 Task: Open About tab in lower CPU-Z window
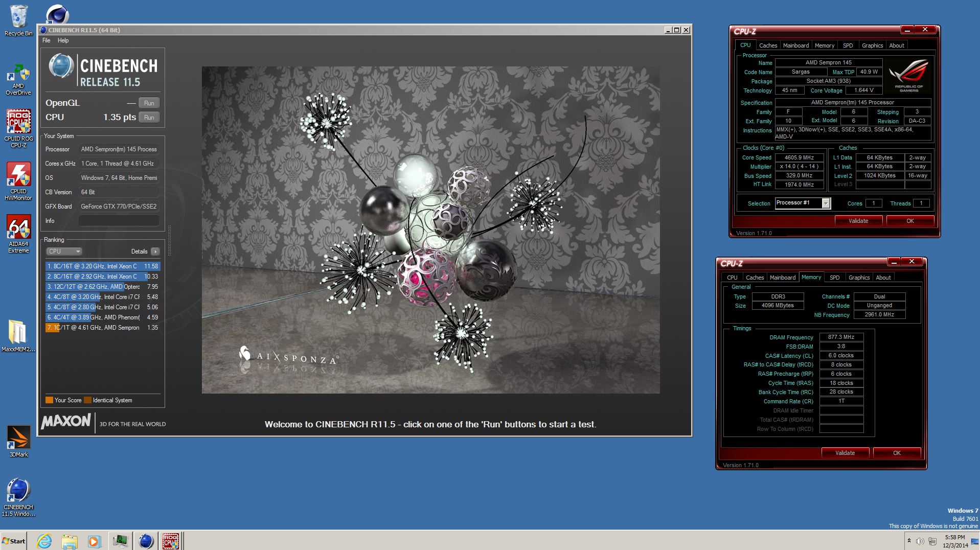coord(883,278)
